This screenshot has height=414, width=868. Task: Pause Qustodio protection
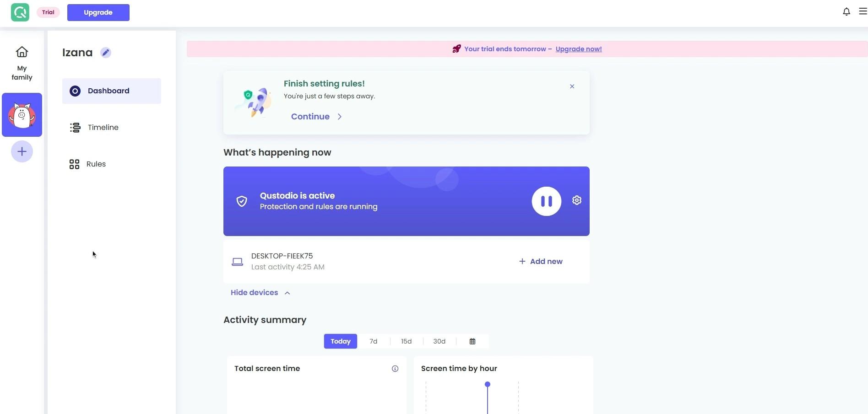(546, 201)
